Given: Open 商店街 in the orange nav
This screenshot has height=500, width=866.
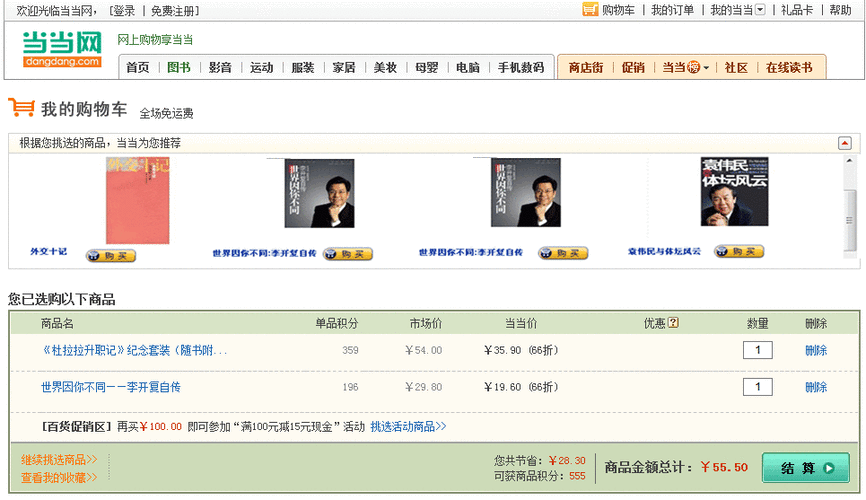Looking at the screenshot, I should [x=585, y=67].
